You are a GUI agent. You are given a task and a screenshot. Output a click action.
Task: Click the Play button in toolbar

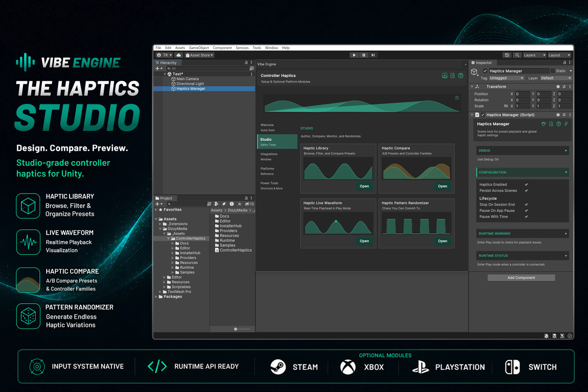pos(354,55)
